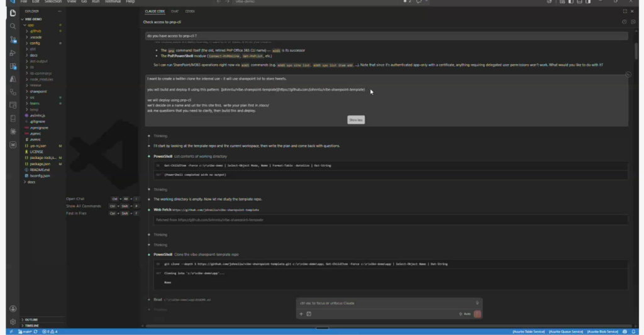Toggle primary side bar layout icon
Image resolution: width=644 pixels, height=335 pixels.
[x=570, y=2]
